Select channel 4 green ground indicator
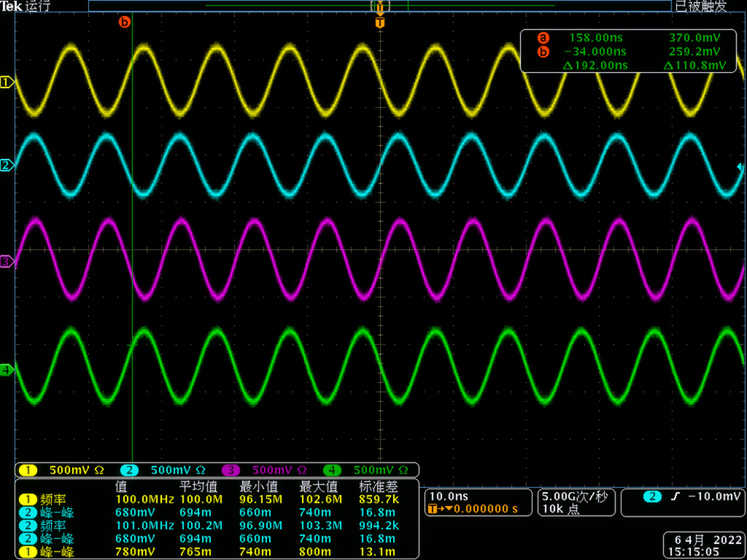Image resolution: width=747 pixels, height=560 pixels. click(7, 370)
